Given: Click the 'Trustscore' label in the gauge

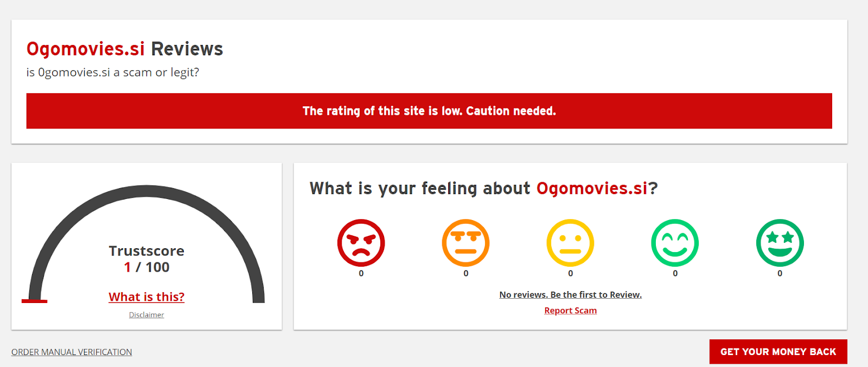Looking at the screenshot, I should pyautogui.click(x=146, y=251).
